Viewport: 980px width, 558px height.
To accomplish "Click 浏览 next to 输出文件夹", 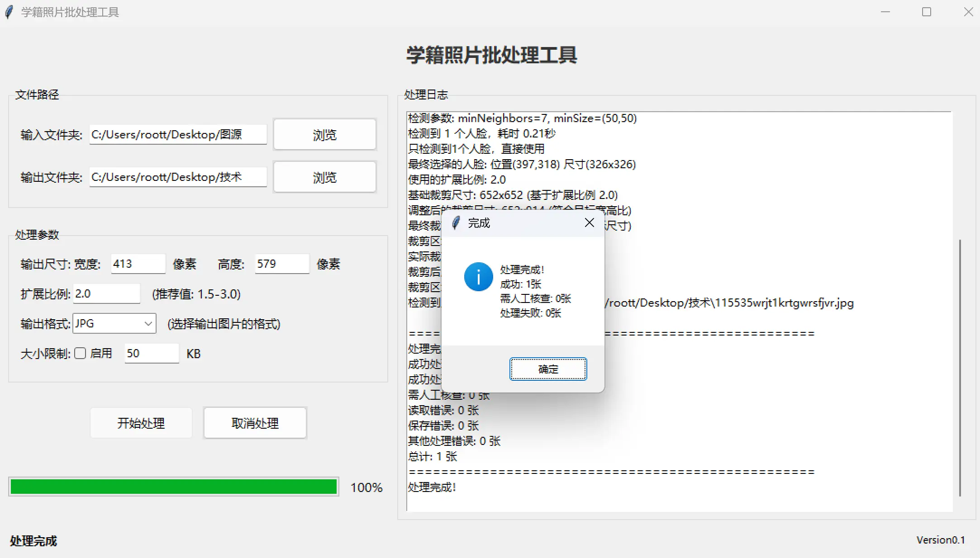I will pyautogui.click(x=324, y=177).
